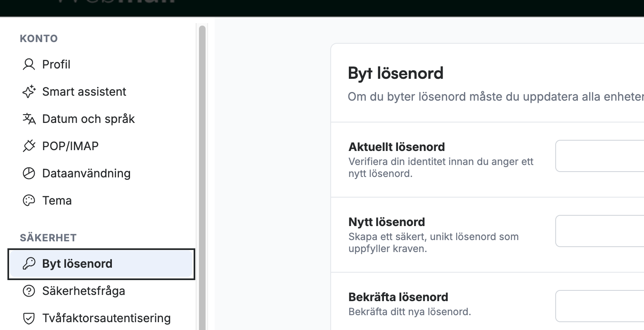
Task: Click the POP/IMAP plug icon
Action: (x=28, y=146)
